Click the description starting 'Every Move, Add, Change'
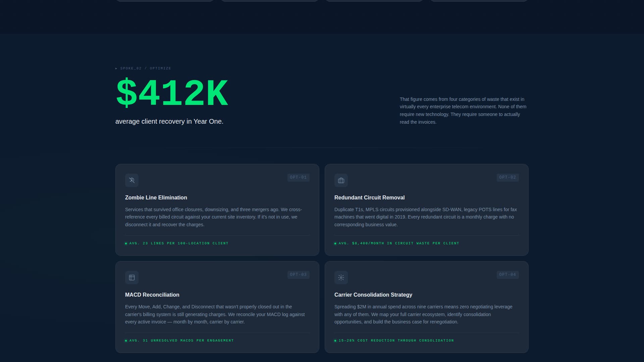 pos(215,314)
